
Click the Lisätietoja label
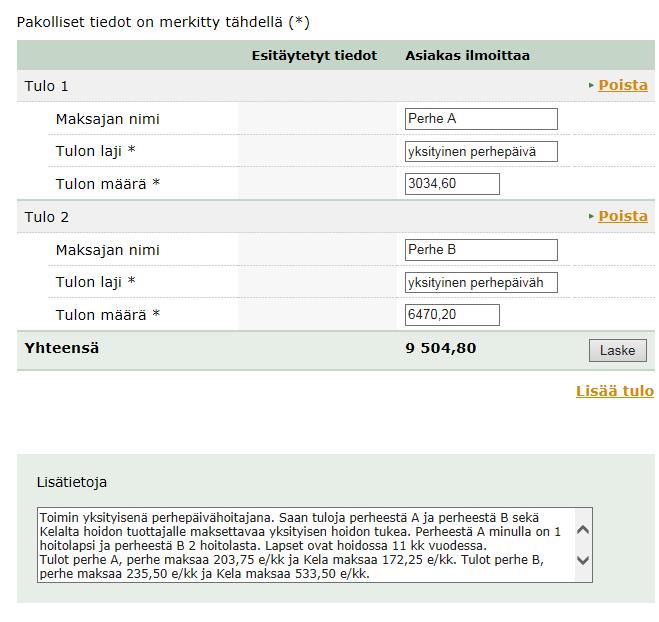[x=71, y=482]
